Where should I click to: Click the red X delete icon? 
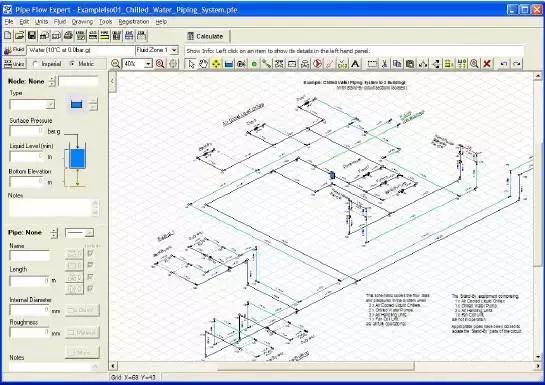coord(487,64)
